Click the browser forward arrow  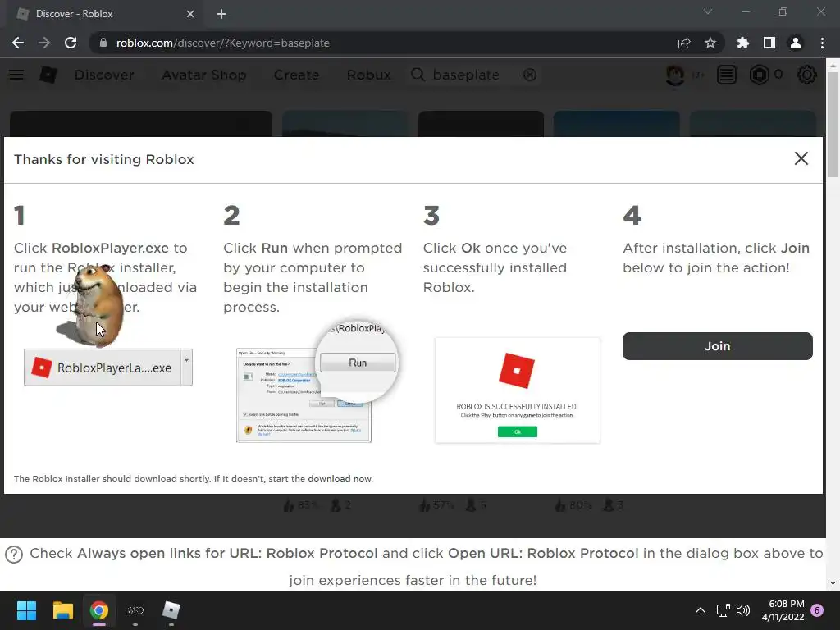44,43
